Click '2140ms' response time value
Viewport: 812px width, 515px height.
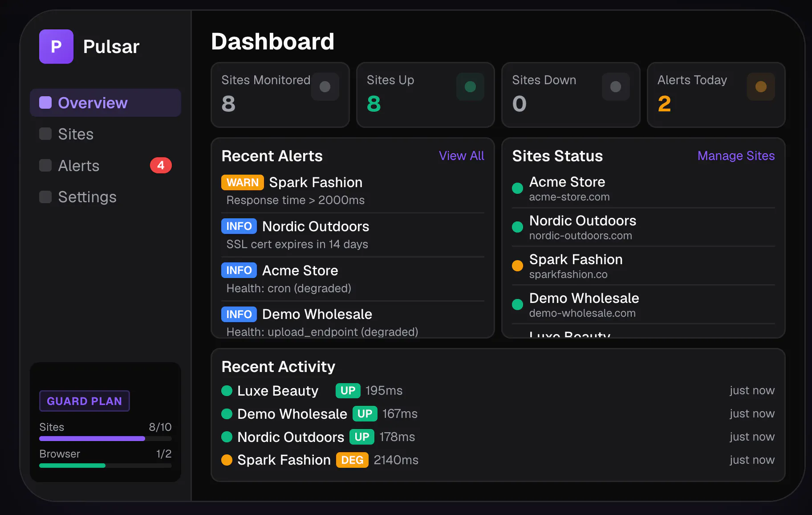tap(396, 460)
